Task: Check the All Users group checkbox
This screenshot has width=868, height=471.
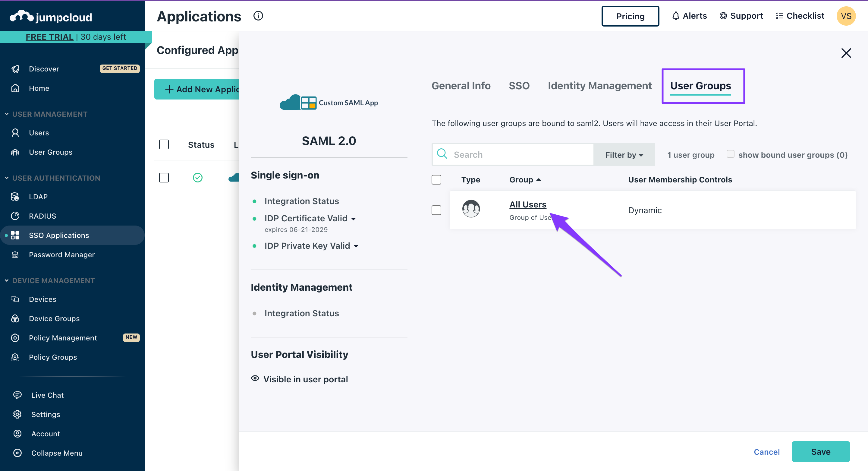Action: click(x=436, y=210)
